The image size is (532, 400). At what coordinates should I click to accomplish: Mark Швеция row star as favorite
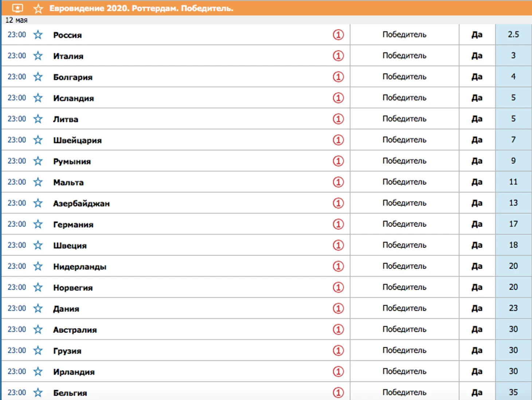click(38, 245)
